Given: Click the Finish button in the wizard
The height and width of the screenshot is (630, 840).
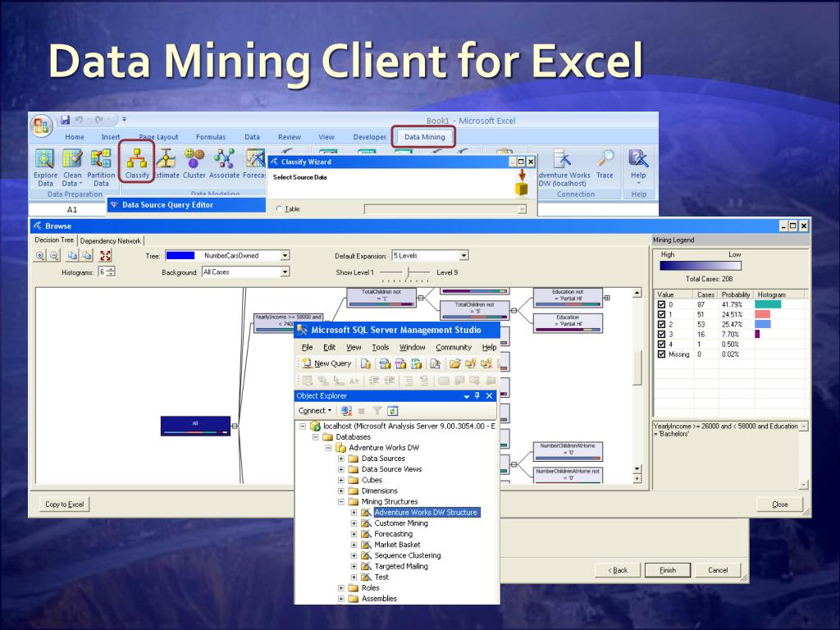Looking at the screenshot, I should tap(668, 570).
